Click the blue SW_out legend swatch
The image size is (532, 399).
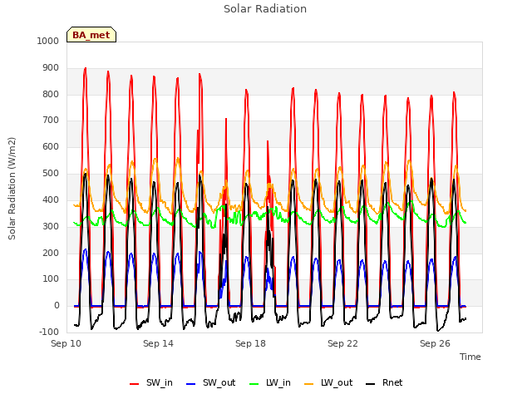(x=191, y=384)
